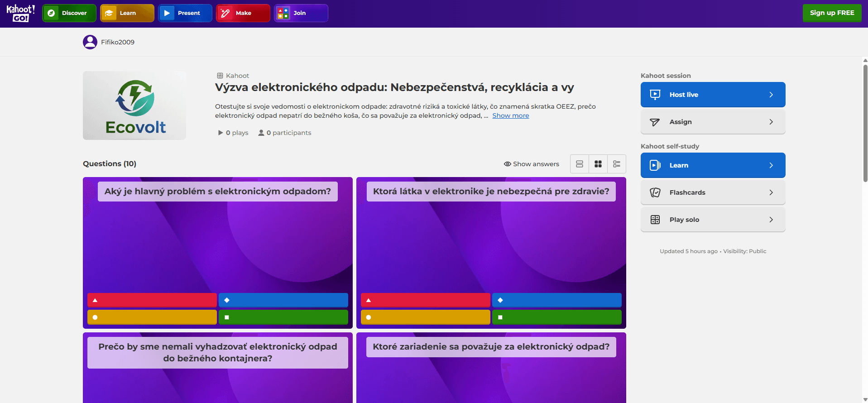Open the Discover compass icon

coord(52,13)
